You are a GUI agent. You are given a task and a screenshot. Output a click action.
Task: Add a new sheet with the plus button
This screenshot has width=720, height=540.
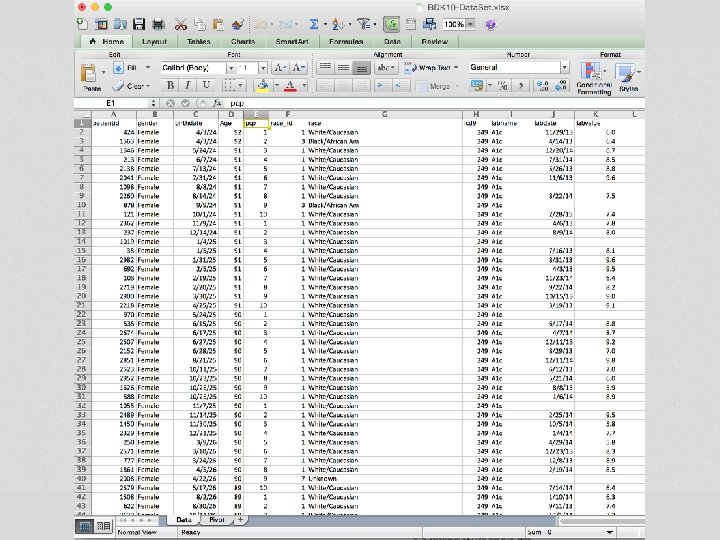tap(240, 520)
